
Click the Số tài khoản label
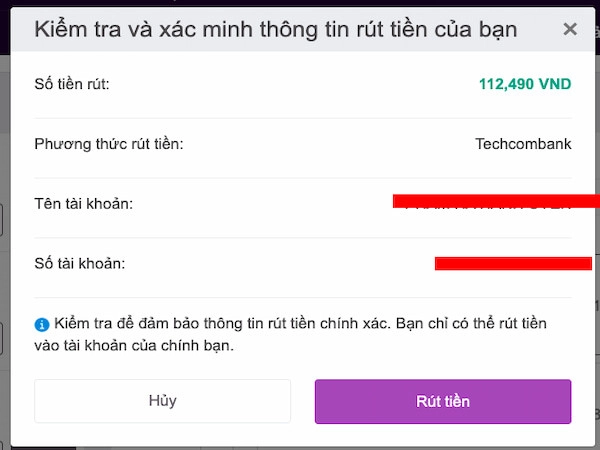[x=80, y=263]
